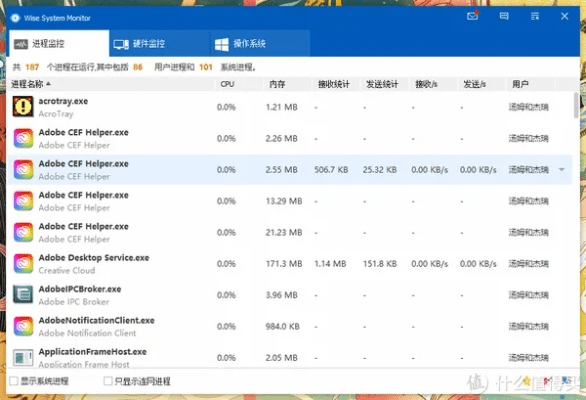Open the menu list icon in title bar
This screenshot has width=586, height=400.
pos(535,16)
